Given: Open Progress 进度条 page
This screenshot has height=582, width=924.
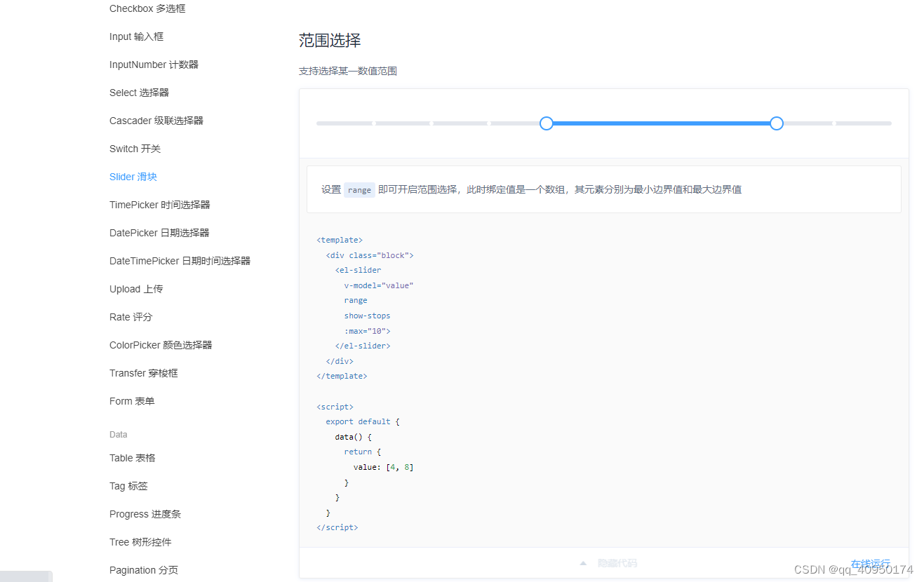Looking at the screenshot, I should coord(145,514).
